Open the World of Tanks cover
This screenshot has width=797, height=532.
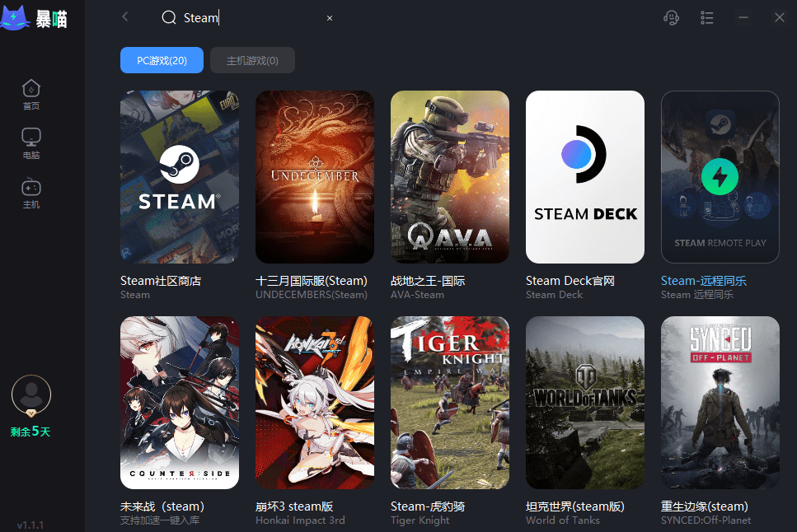click(585, 403)
